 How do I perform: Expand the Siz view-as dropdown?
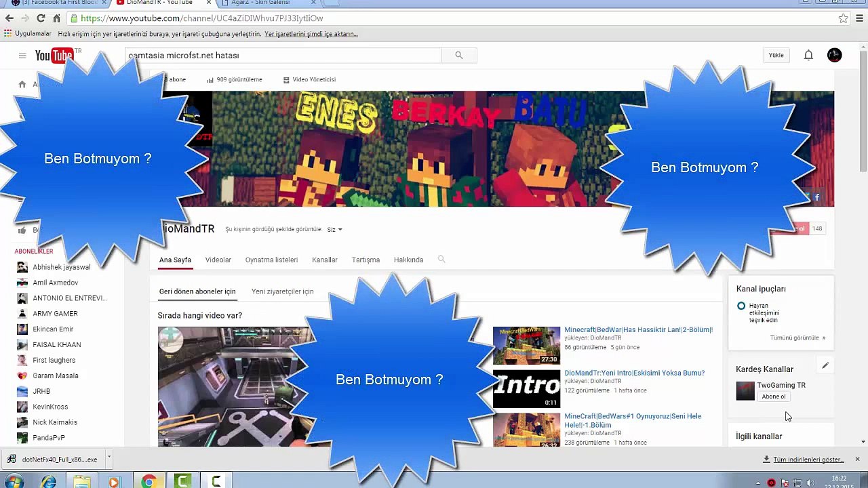click(334, 229)
